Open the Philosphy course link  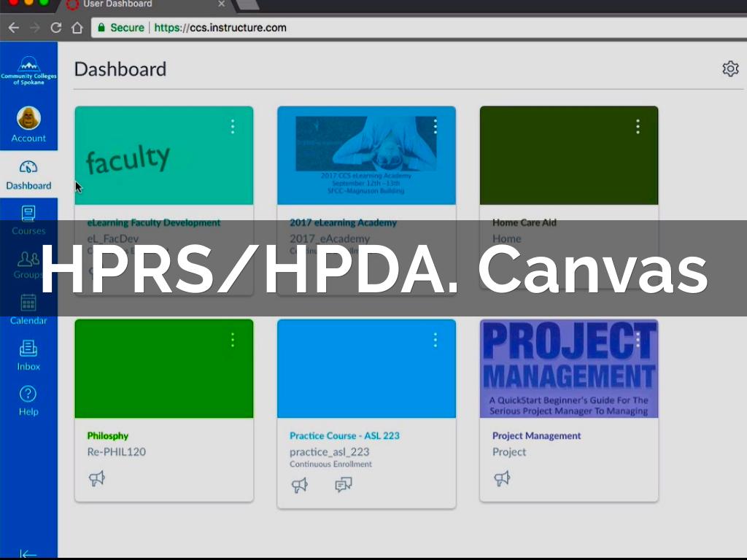[108, 436]
